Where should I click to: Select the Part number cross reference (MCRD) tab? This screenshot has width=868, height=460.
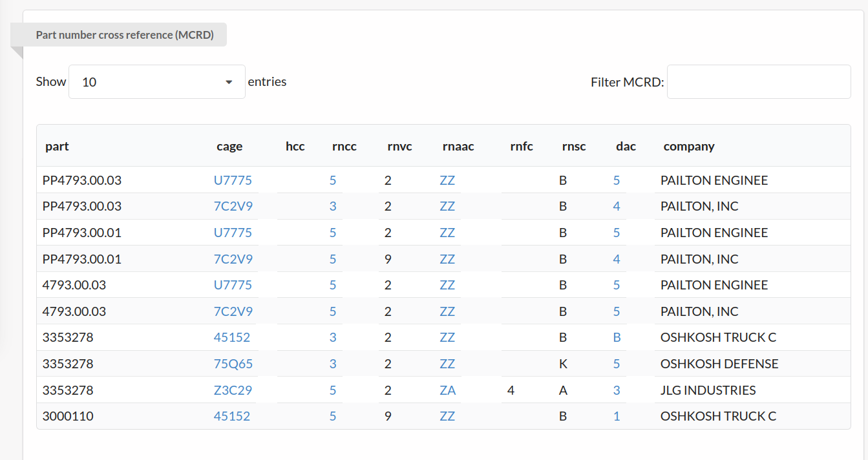pyautogui.click(x=125, y=35)
